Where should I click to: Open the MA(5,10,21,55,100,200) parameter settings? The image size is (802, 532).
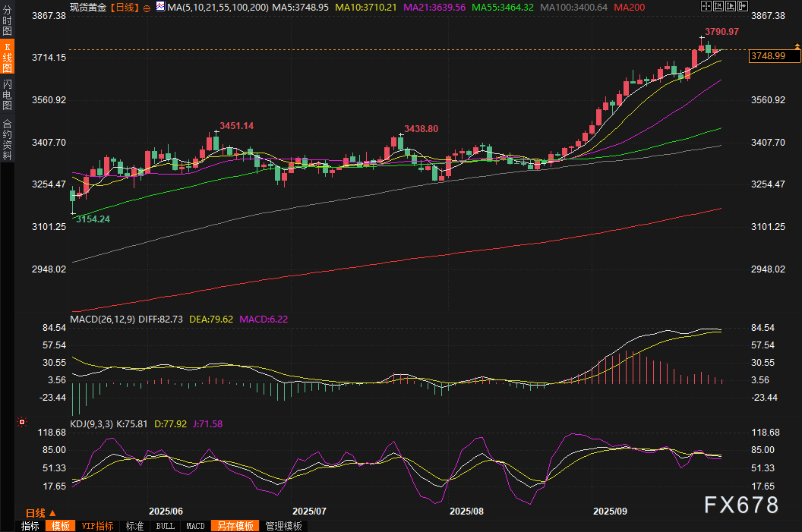coord(217,6)
